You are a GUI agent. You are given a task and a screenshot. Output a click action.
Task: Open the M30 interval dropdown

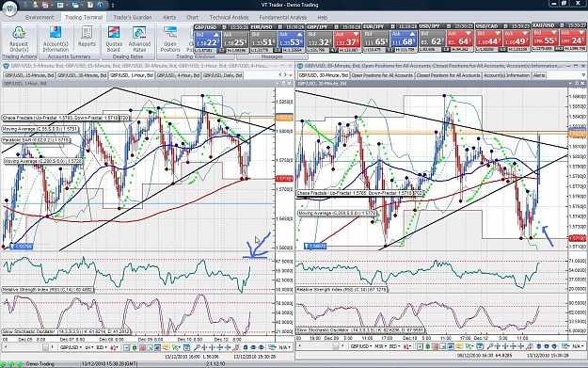(380, 347)
